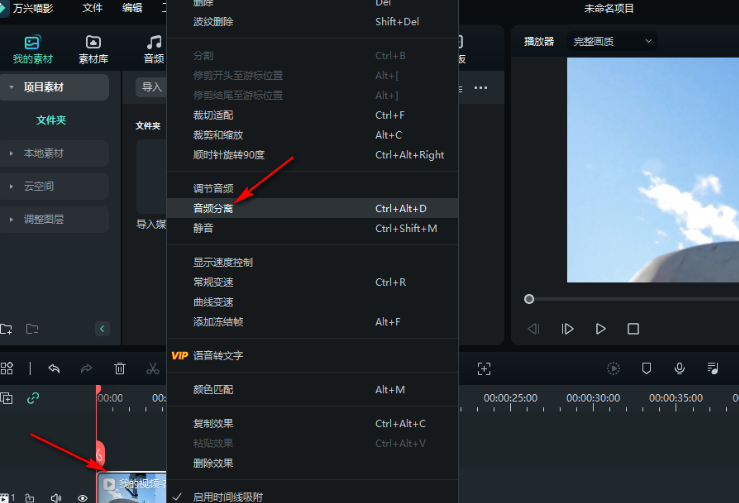Choose 顺时针旋转90度 menu entry
The image size is (739, 503).
pos(312,155)
